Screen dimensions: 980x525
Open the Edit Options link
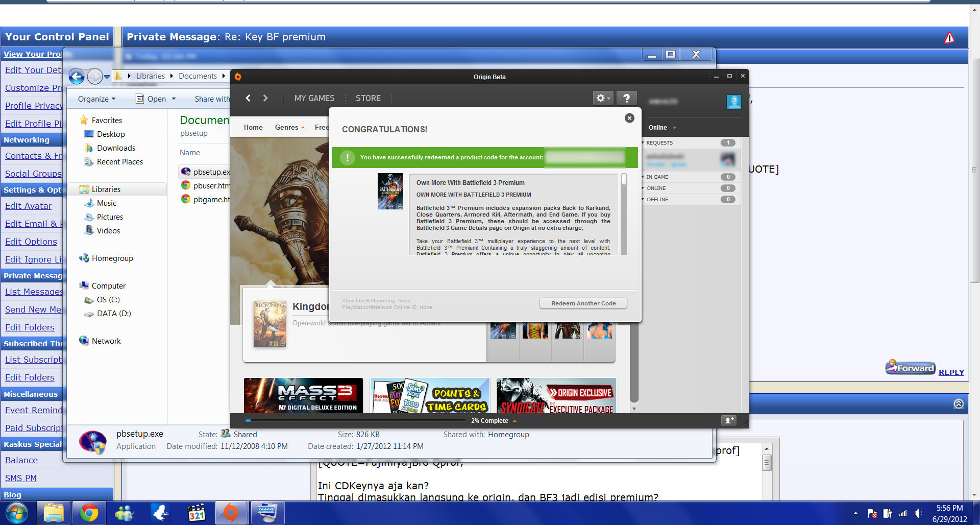[31, 242]
